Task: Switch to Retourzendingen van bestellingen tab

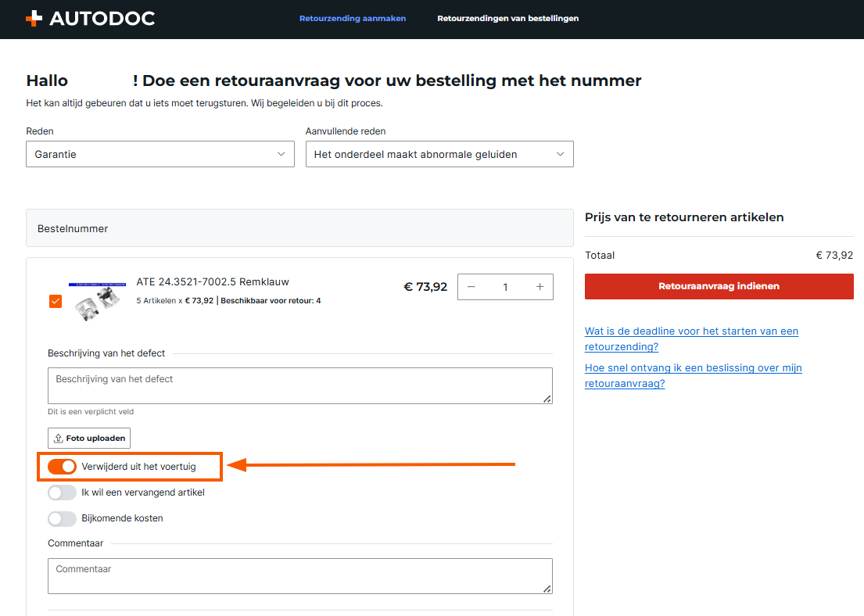Action: tap(507, 19)
